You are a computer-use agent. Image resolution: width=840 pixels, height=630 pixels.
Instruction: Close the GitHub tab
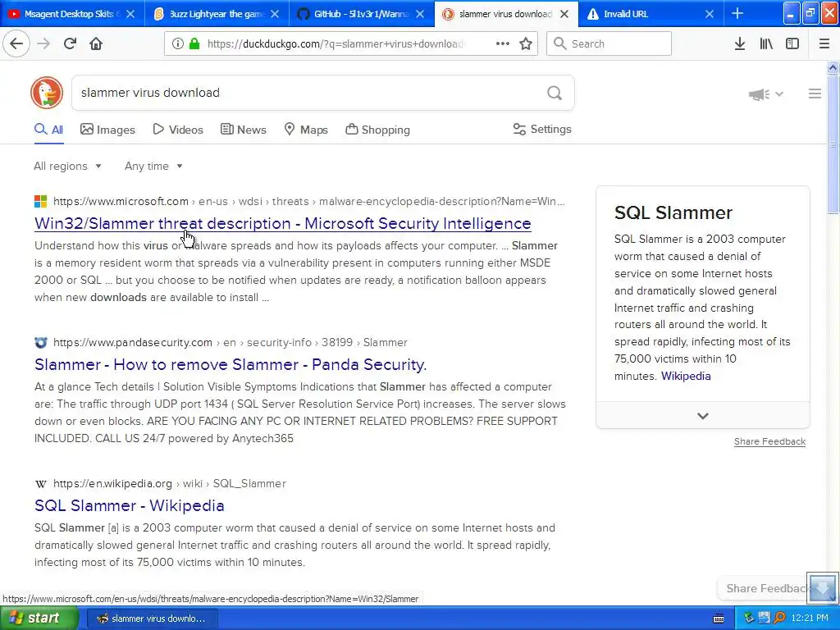[x=420, y=14]
